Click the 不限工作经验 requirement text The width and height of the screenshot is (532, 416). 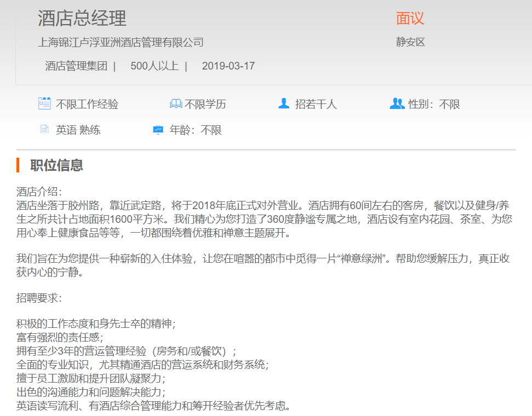(87, 104)
